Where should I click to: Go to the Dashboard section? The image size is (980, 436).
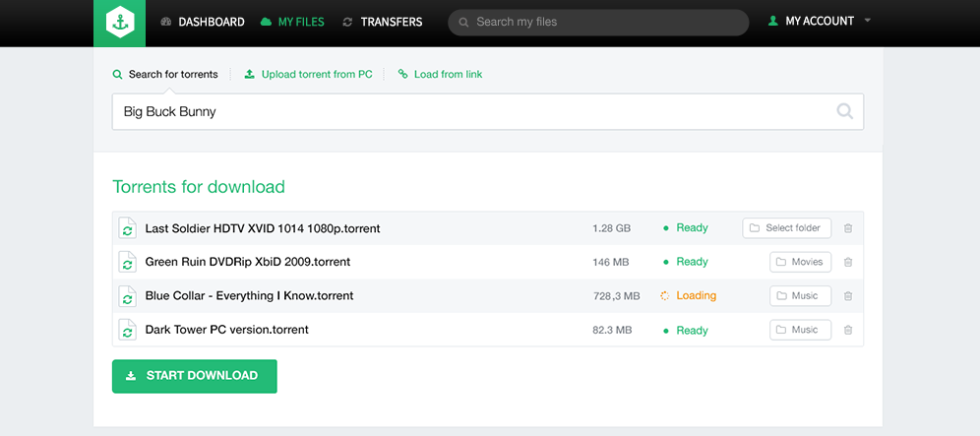(x=202, y=22)
